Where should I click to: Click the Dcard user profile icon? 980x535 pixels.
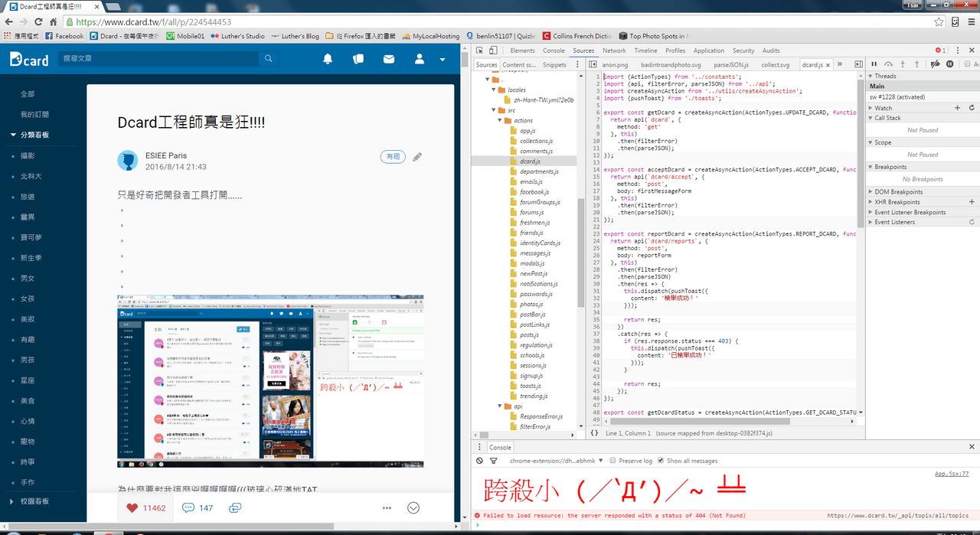click(x=419, y=59)
